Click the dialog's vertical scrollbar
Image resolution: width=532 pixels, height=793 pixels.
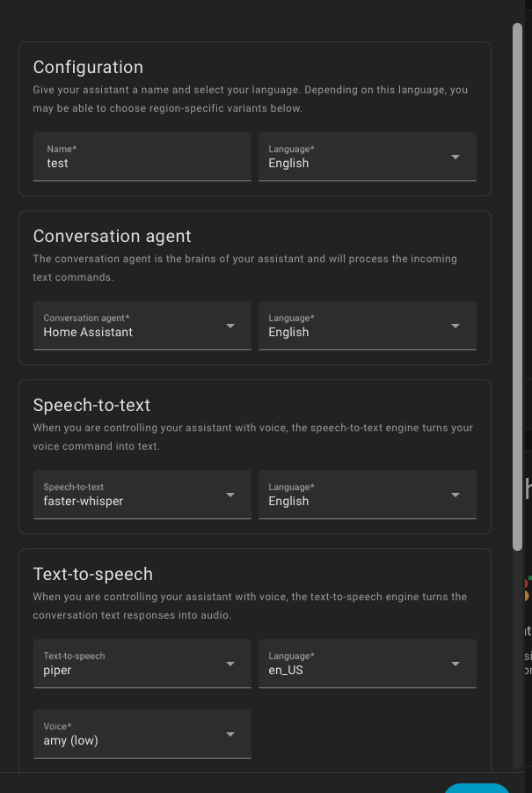(517, 282)
